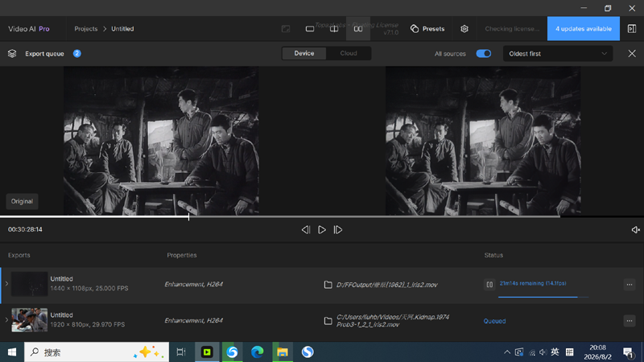
Task: Click the Exports column header
Action: click(x=19, y=255)
